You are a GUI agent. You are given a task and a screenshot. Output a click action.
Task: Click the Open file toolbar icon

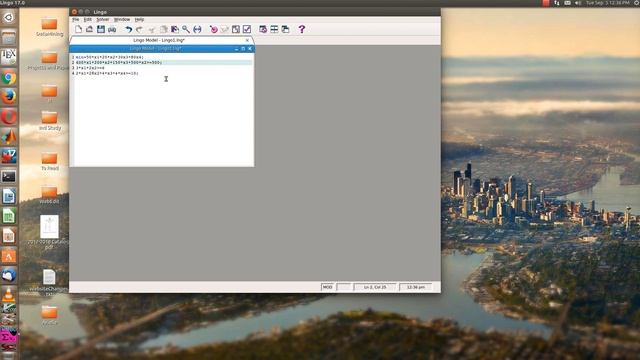89,29
